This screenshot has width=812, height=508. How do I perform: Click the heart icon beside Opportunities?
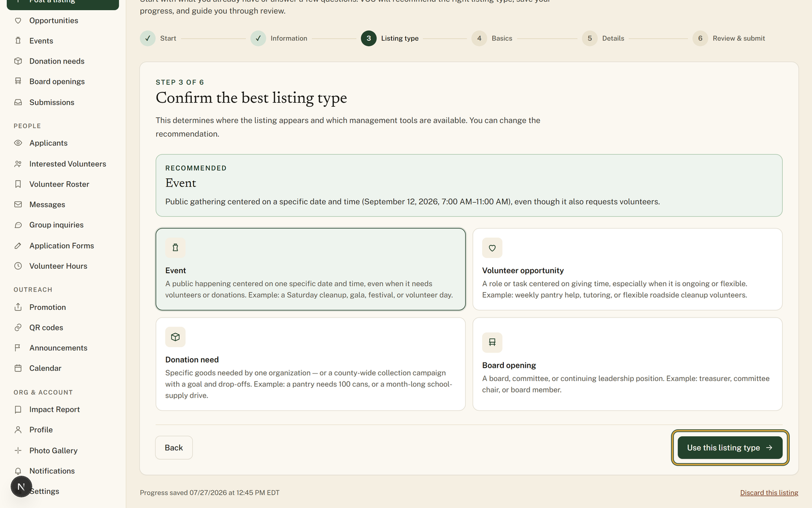(18, 21)
